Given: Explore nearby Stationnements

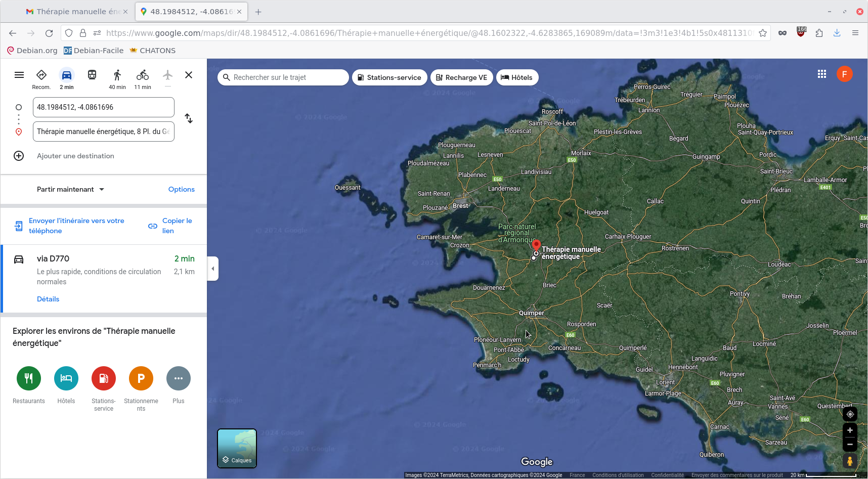Looking at the screenshot, I should click(141, 378).
